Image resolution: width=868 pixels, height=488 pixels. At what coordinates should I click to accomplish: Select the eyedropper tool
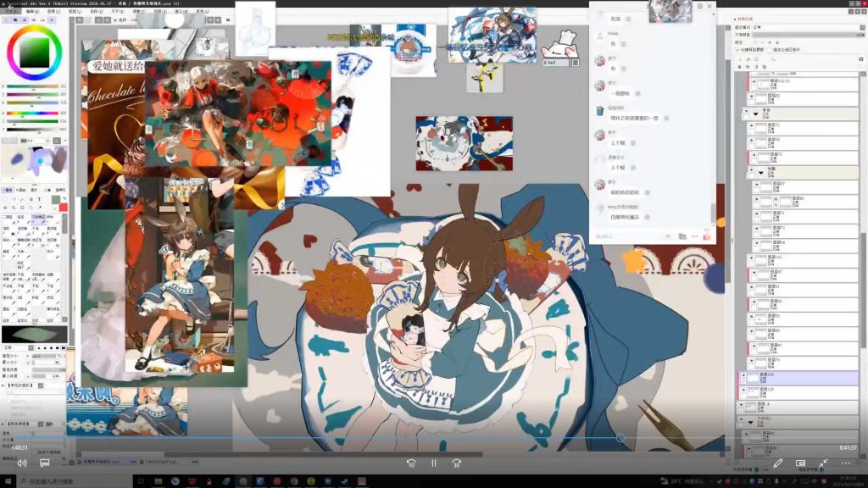(x=39, y=208)
